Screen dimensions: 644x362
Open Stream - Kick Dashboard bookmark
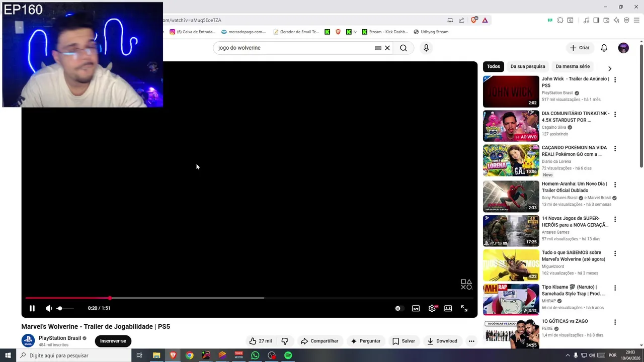pyautogui.click(x=385, y=32)
